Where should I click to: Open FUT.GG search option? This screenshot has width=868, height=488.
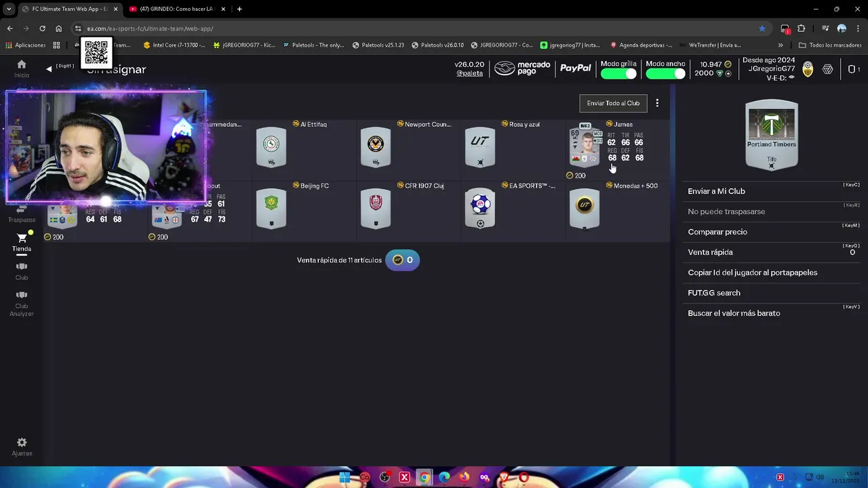772,293
